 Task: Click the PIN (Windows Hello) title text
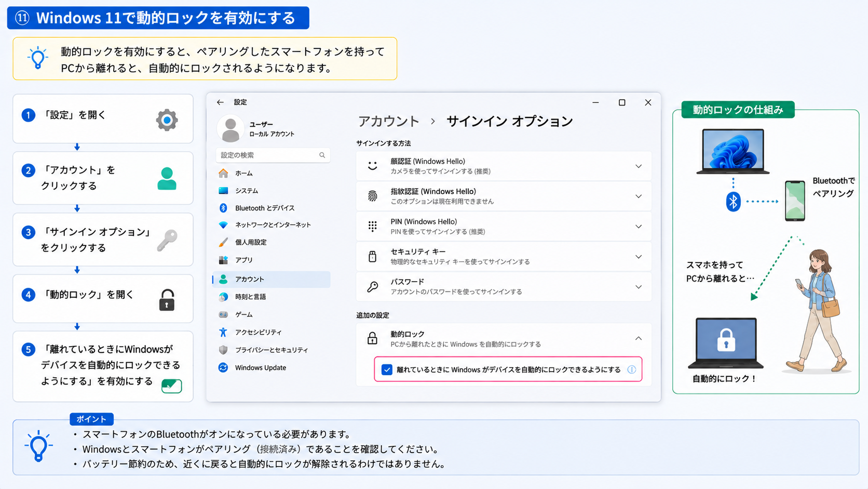[424, 222]
